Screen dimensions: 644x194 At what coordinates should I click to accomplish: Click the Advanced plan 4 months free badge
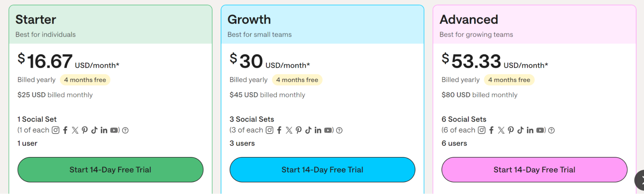pos(509,80)
